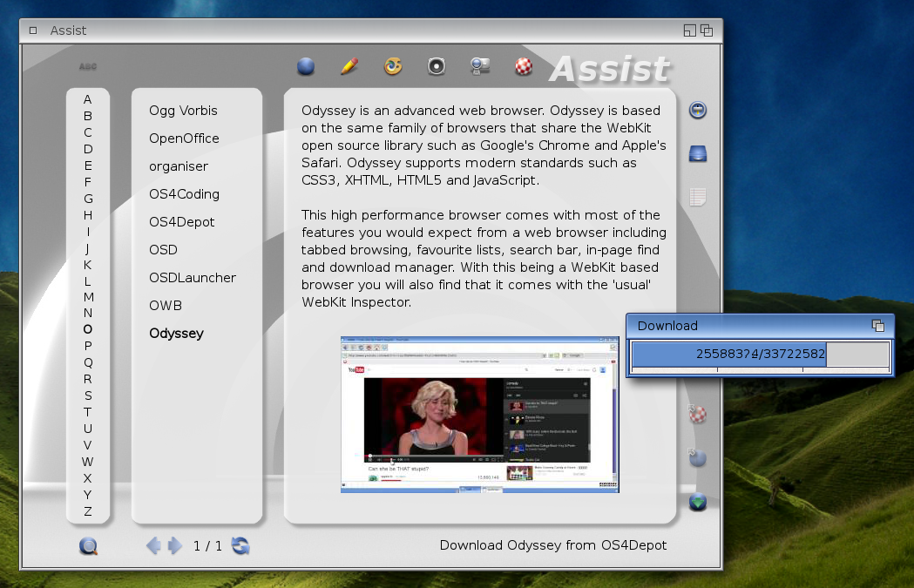Viewport: 914px width, 588px height.
Task: Jump to letter Q in the index
Action: click(87, 362)
